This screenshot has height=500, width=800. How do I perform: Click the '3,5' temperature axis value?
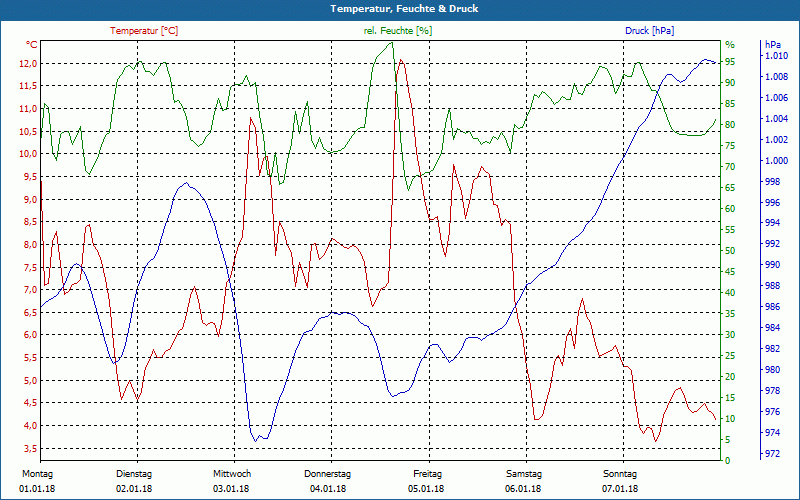(x=31, y=448)
